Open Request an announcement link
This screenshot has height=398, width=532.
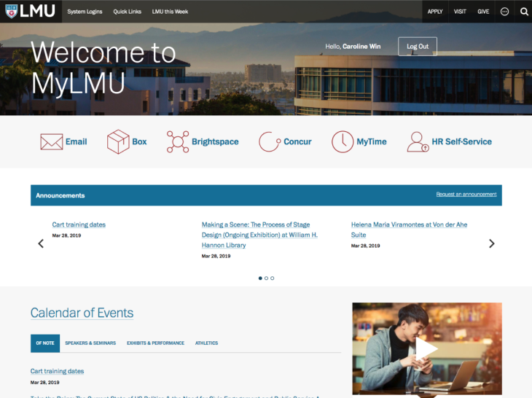point(466,194)
